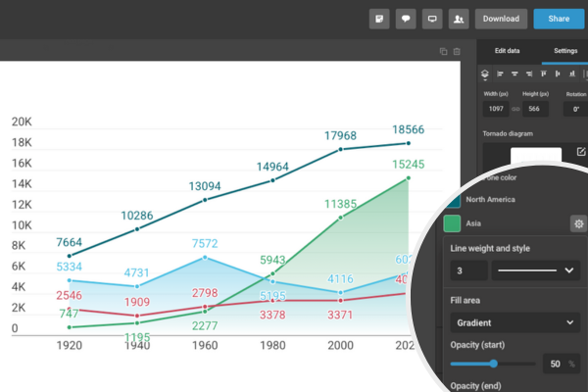Align object to horizontal center

pos(514,73)
